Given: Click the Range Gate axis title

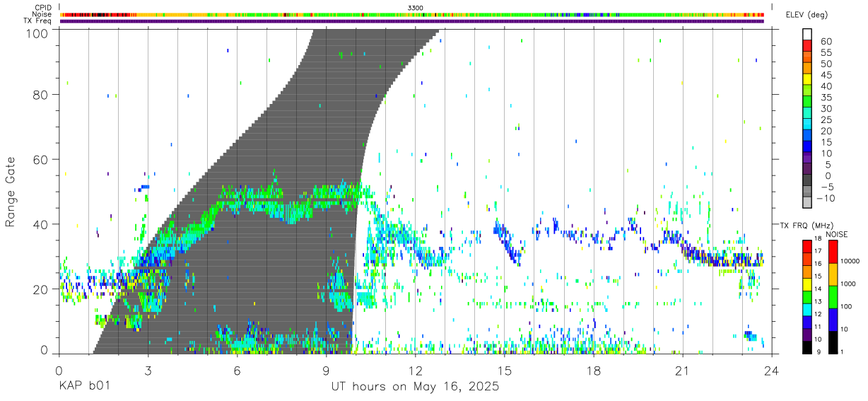Looking at the screenshot, I should pyautogui.click(x=11, y=192).
